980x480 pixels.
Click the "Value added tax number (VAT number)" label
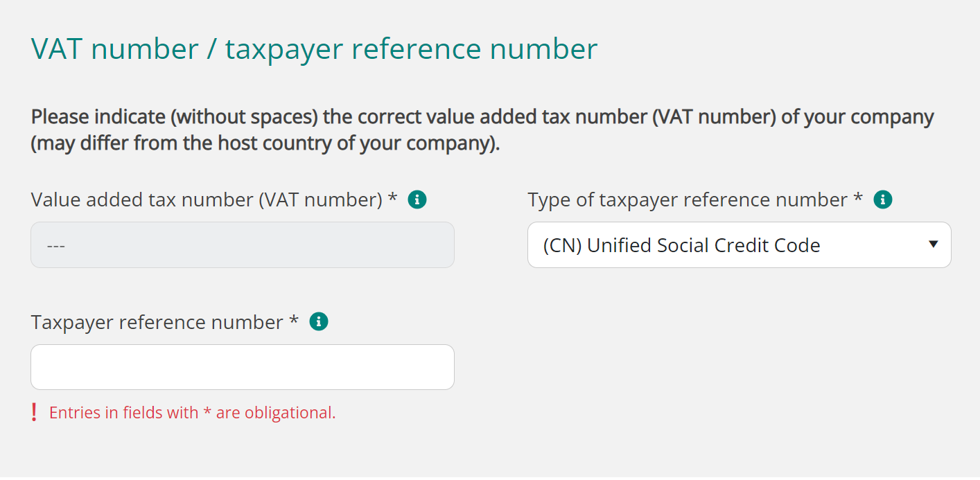click(207, 200)
